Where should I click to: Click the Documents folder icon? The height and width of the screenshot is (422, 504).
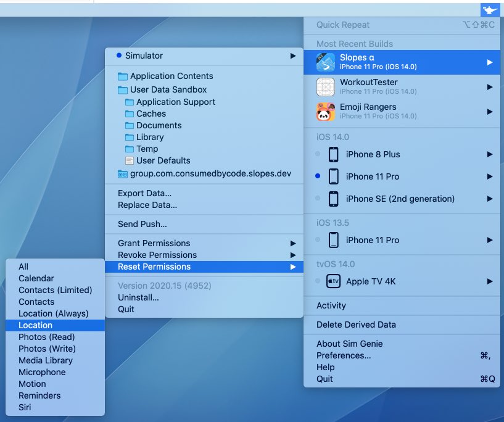129,125
